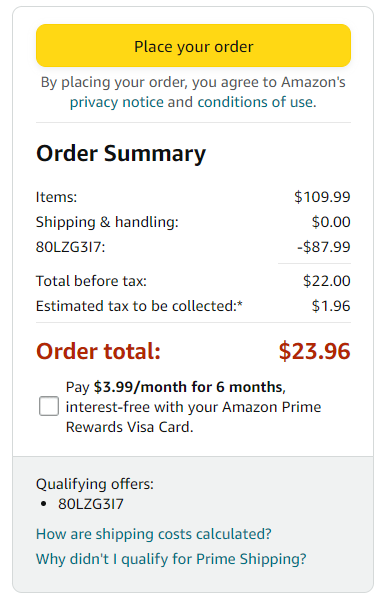This screenshot has height=600, width=382.
Task: Click the yellow Place your order button
Action: 193,46
